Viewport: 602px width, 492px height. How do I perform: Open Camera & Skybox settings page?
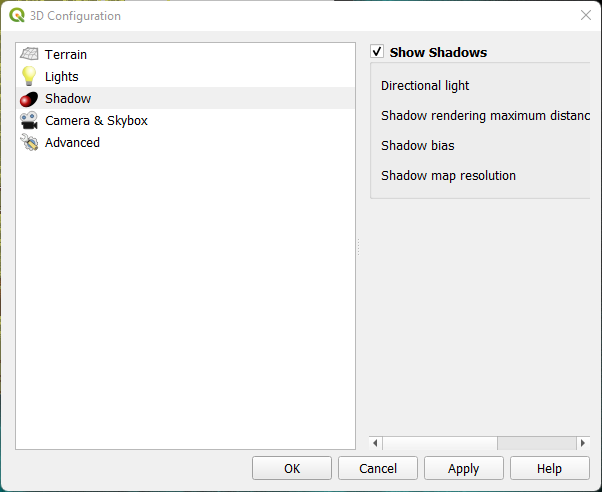tap(96, 120)
